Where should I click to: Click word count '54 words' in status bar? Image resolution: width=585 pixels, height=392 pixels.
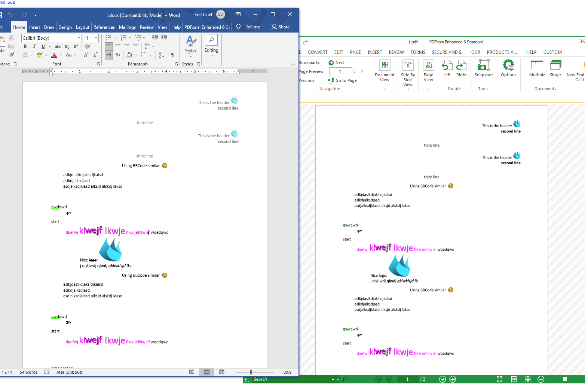tap(28, 372)
